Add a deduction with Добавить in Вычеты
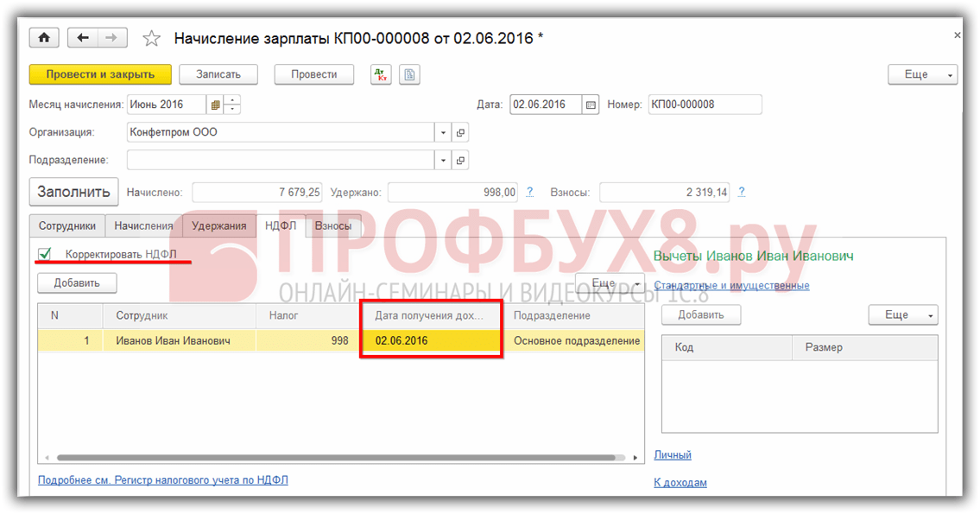Viewport: 980px width, 514px height. [701, 315]
